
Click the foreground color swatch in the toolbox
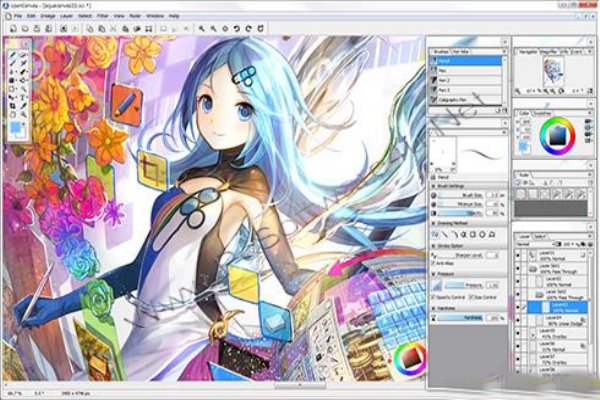coord(15,127)
